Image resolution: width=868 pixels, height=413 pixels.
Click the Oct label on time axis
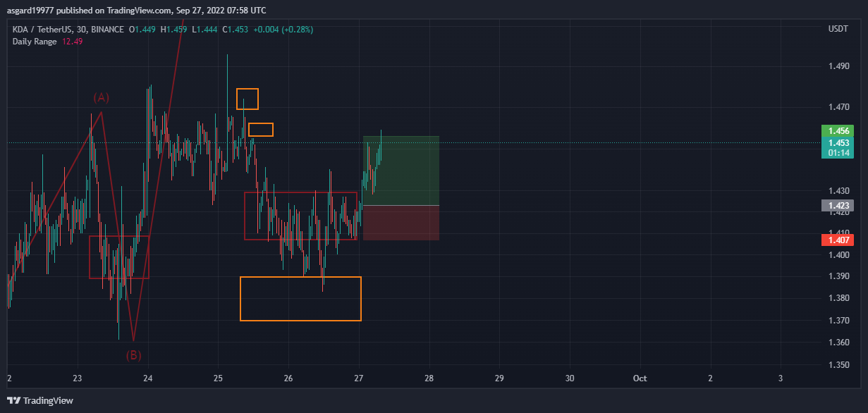tap(640, 378)
